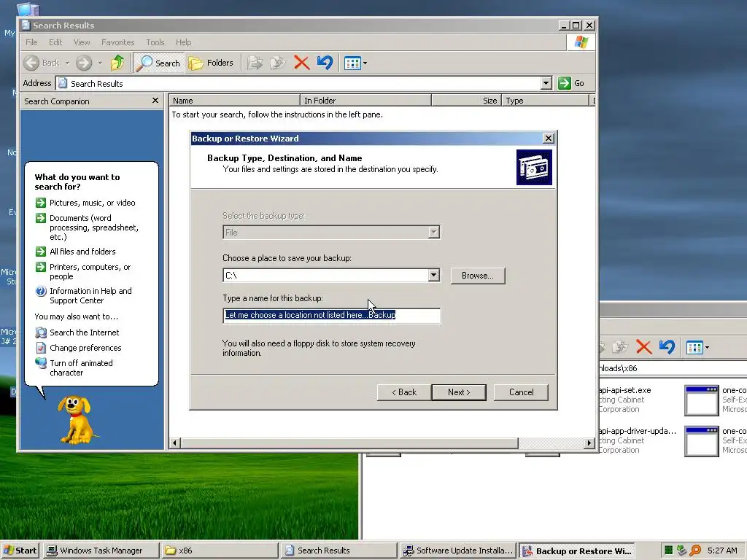Image resolution: width=747 pixels, height=560 pixels.
Task: Switch to Search Results taskbar button
Action: point(338,551)
